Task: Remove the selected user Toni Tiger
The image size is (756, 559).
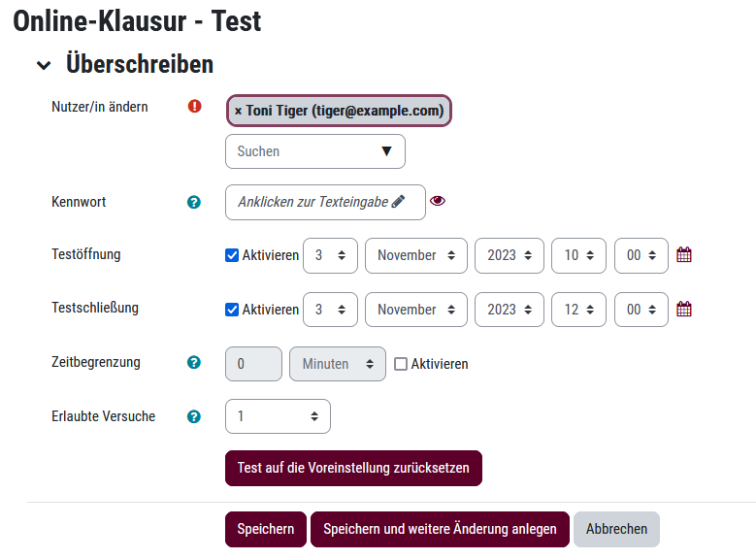Action: pos(238,111)
